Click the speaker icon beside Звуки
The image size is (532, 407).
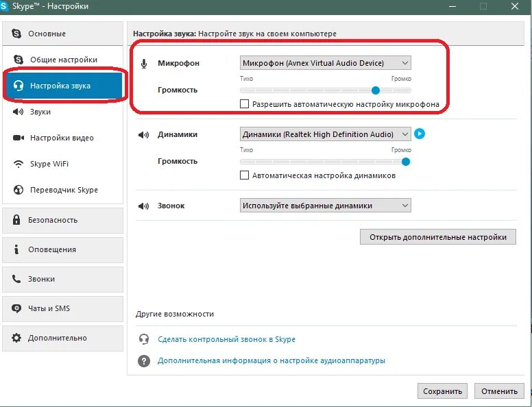[18, 112]
